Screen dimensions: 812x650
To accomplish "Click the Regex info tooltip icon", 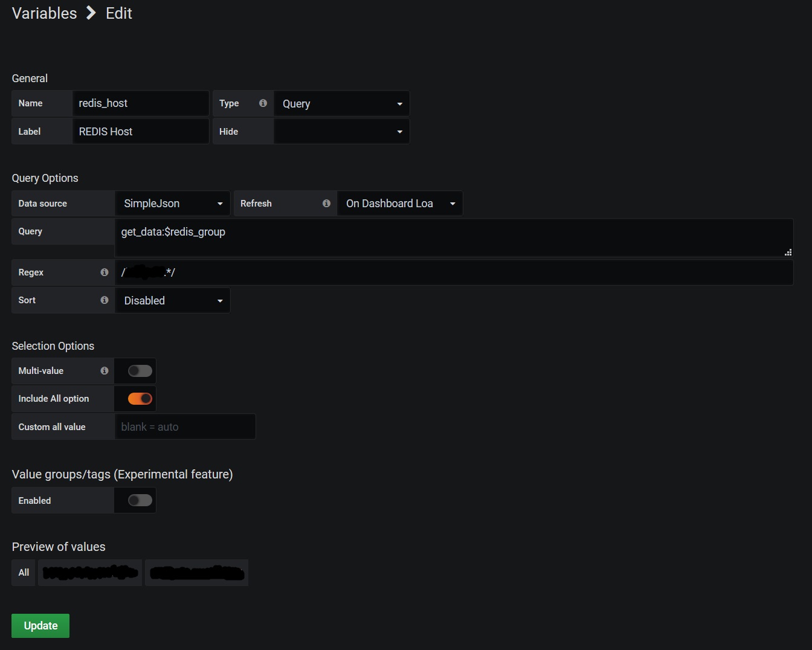I will [x=104, y=272].
